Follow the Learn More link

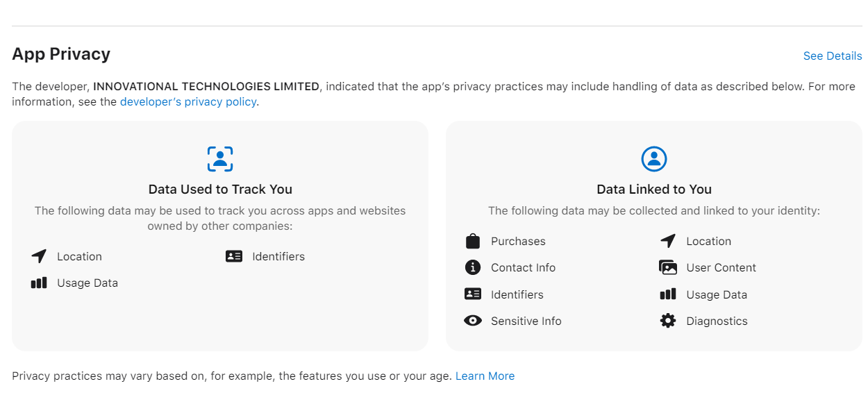[x=485, y=376]
